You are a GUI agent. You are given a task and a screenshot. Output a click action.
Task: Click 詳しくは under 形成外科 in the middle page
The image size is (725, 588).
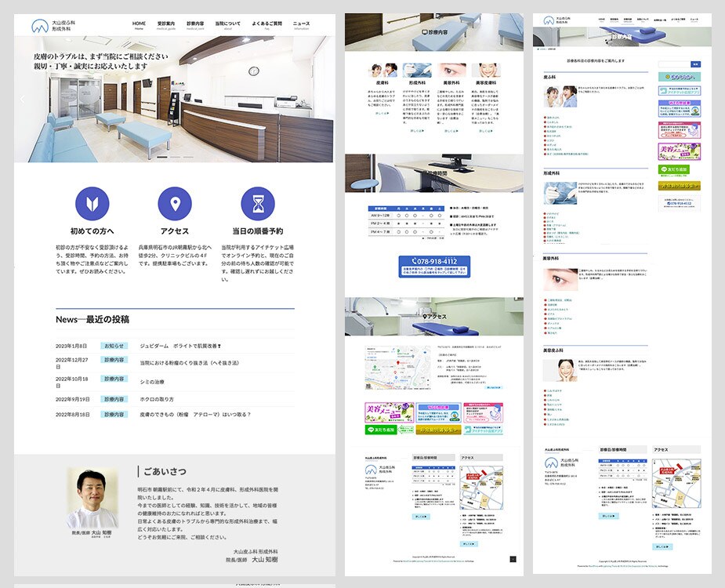[417, 131]
